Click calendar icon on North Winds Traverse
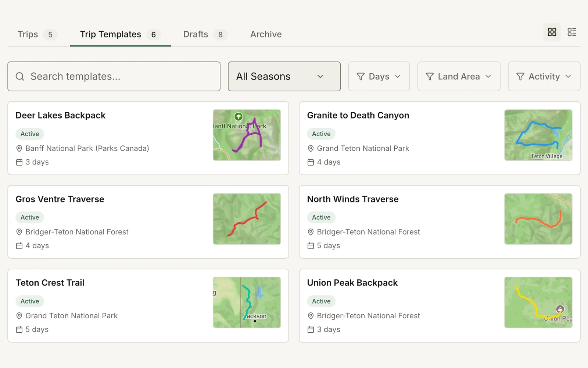 tap(311, 245)
